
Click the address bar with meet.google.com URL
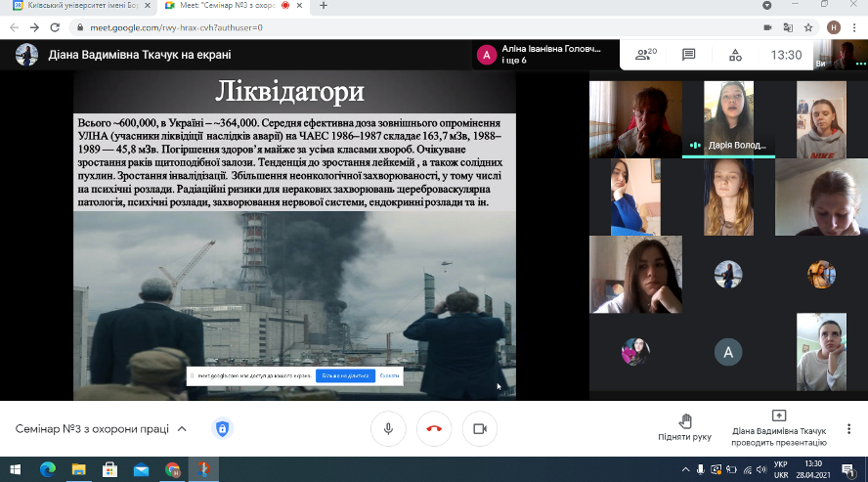(415, 27)
